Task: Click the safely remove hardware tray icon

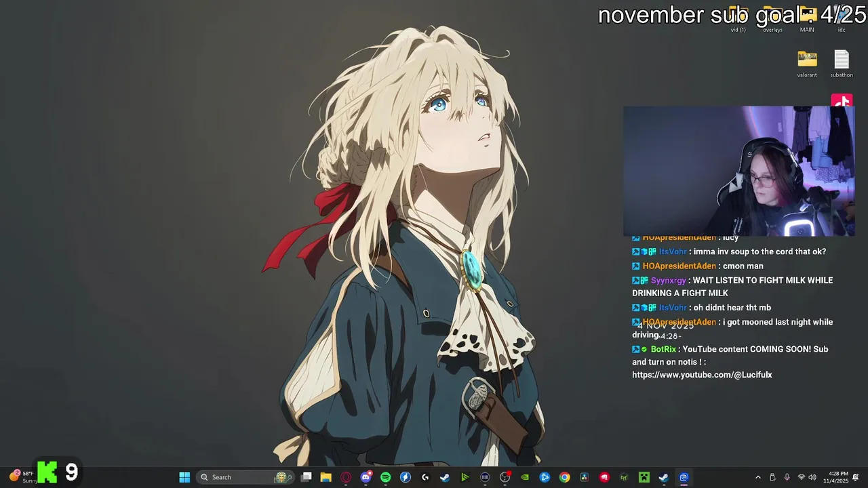Action: pyautogui.click(x=772, y=477)
